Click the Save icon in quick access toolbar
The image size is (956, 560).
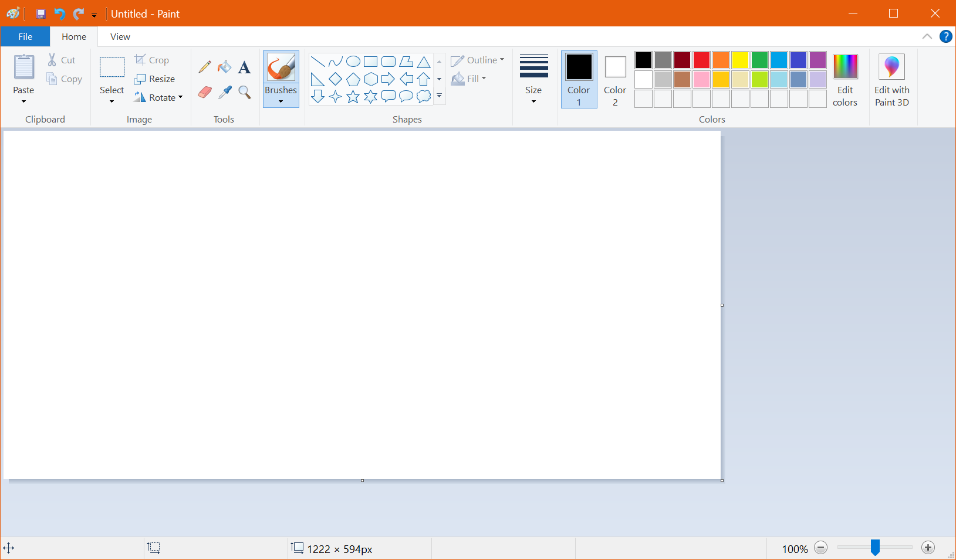(40, 13)
